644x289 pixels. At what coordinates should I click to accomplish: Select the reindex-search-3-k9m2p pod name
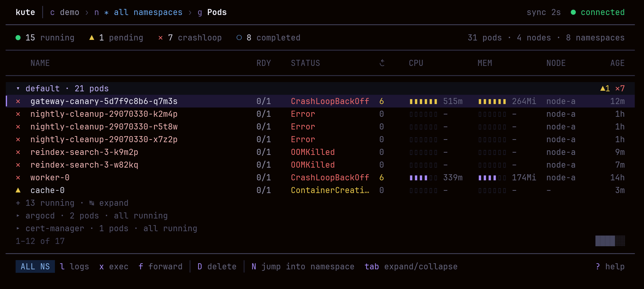click(84, 152)
